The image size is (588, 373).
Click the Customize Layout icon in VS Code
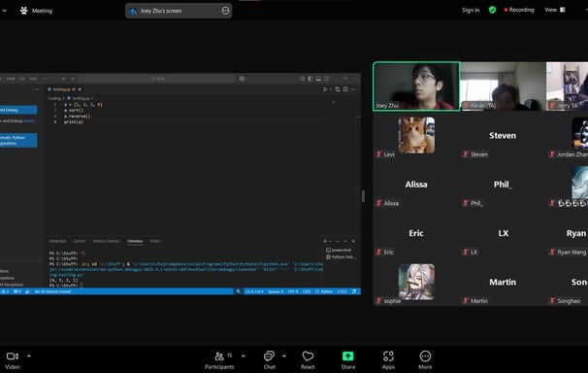coord(303,79)
